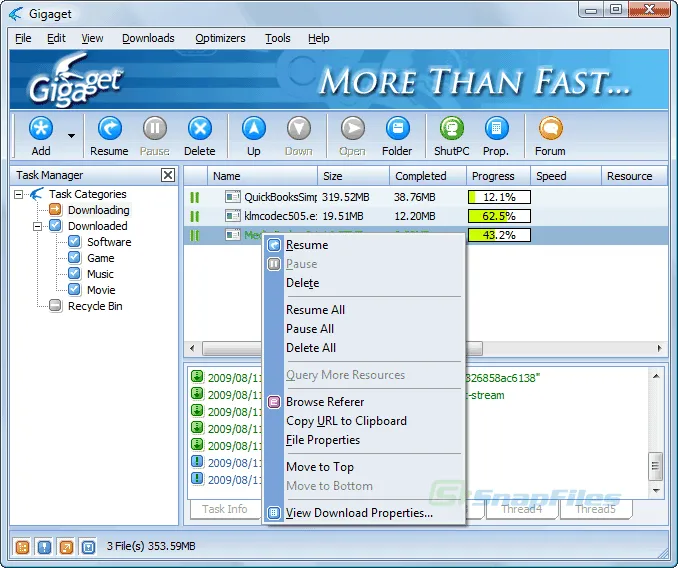Viewport: 678px width, 568px height.
Task: Open the View menu
Action: click(x=92, y=38)
